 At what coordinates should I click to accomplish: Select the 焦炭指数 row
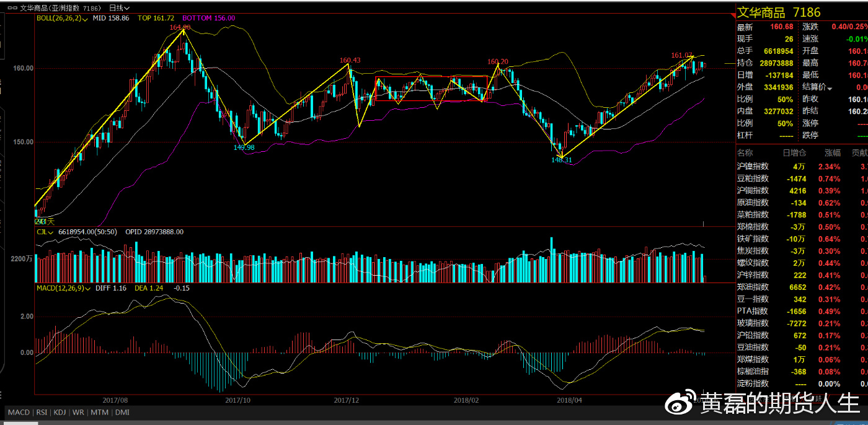[x=802, y=251]
